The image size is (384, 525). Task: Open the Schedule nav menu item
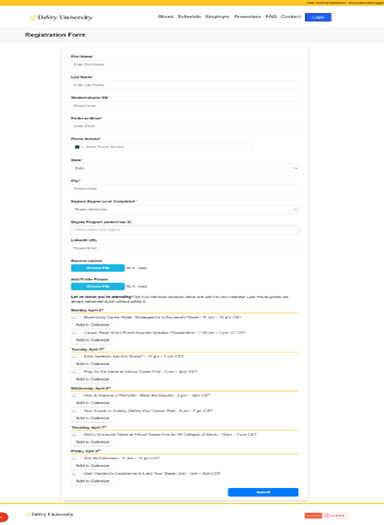(189, 16)
